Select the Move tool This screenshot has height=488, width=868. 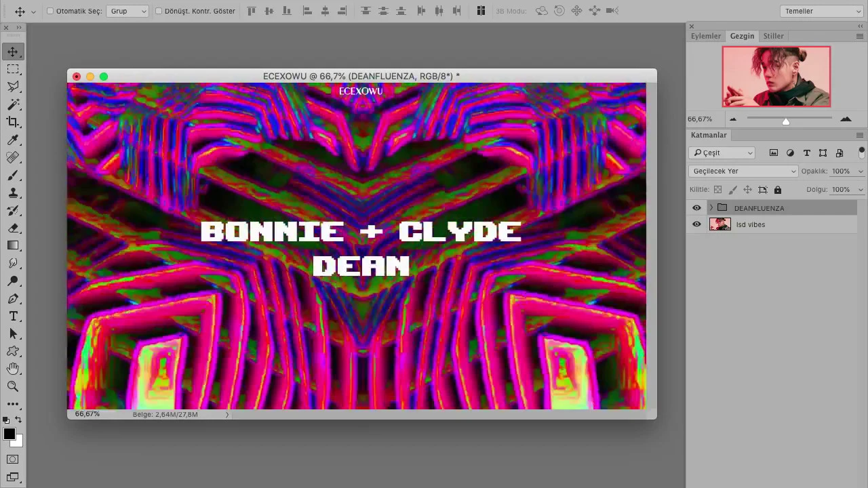coord(13,52)
